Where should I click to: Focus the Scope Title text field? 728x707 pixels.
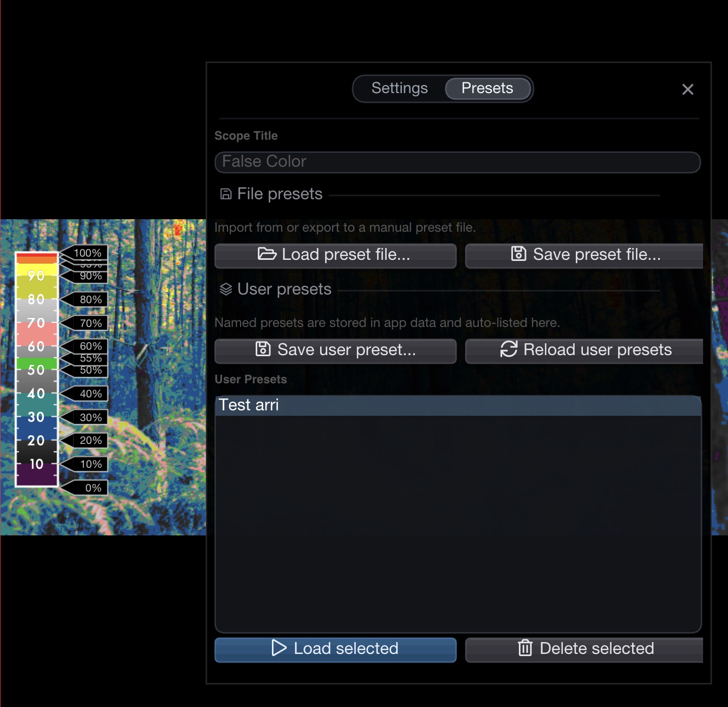point(457,162)
